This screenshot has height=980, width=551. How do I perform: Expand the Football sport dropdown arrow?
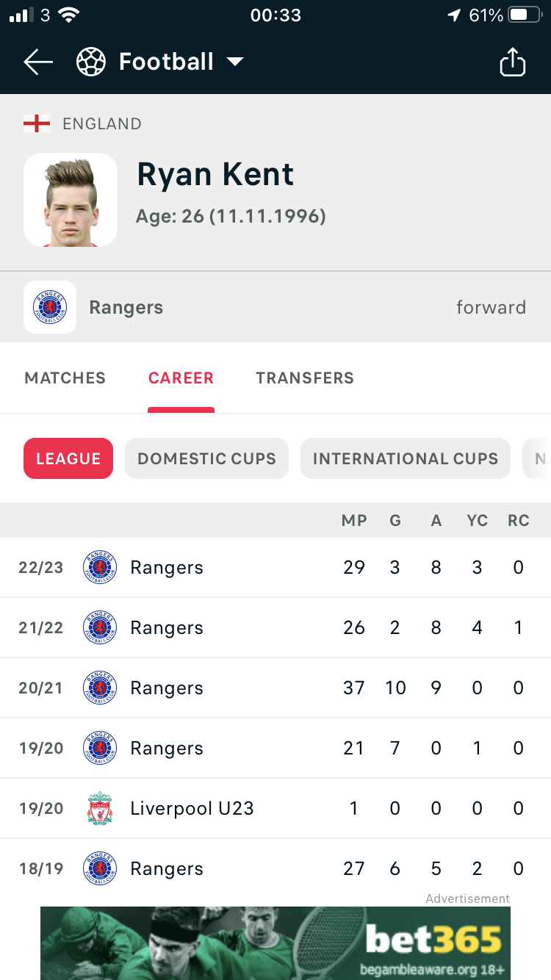235,62
